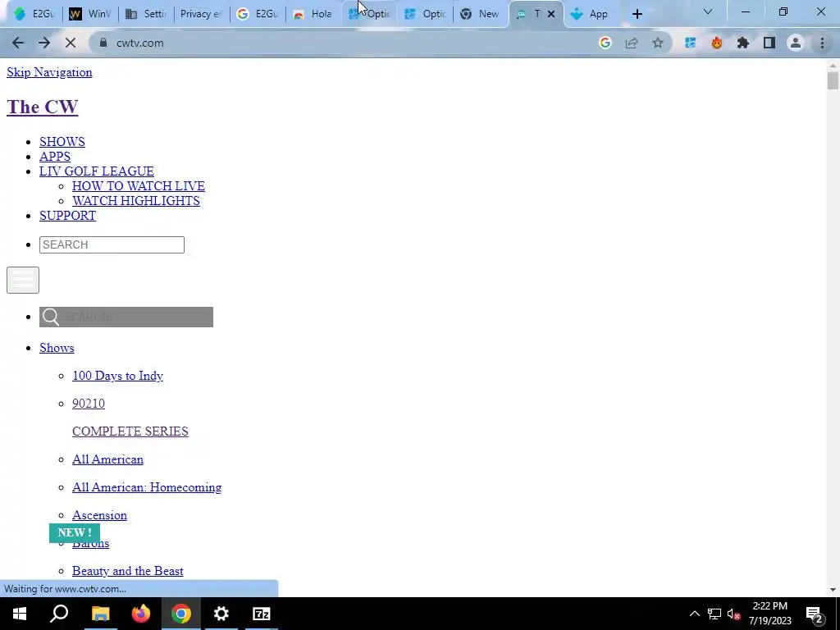Switch to the New tab
This screenshot has width=840, height=630.
(479, 15)
